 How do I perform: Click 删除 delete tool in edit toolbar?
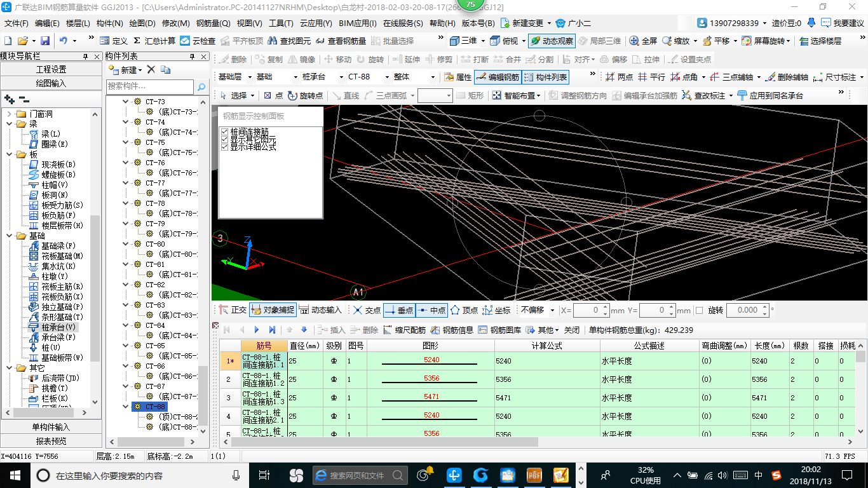(x=233, y=59)
